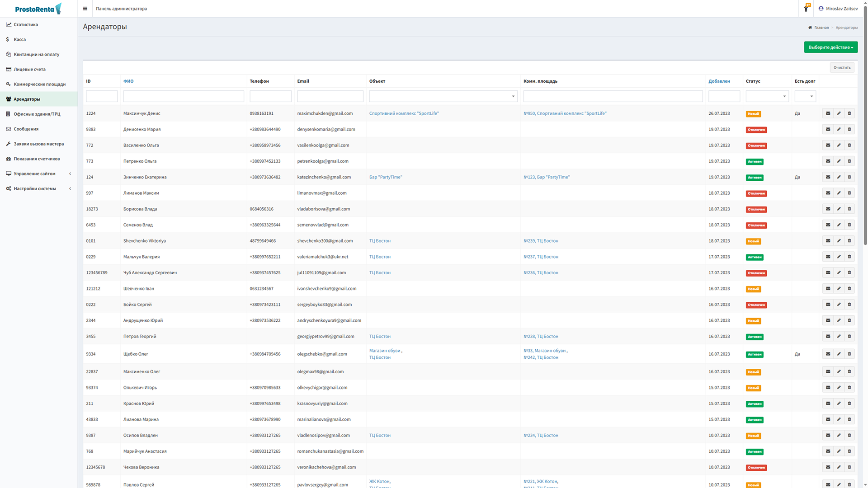Click the Очистить button to reset filters

point(842,67)
